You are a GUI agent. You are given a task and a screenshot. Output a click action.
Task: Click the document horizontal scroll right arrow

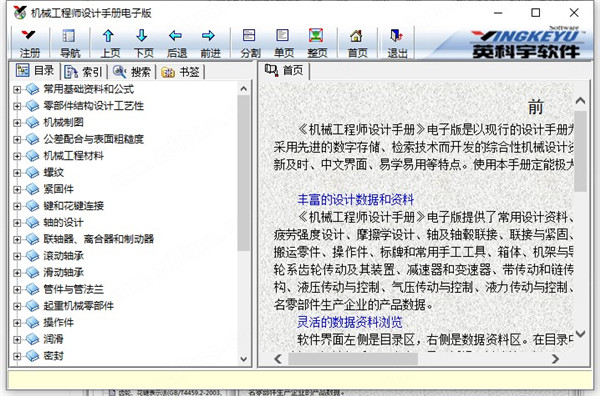555,359
